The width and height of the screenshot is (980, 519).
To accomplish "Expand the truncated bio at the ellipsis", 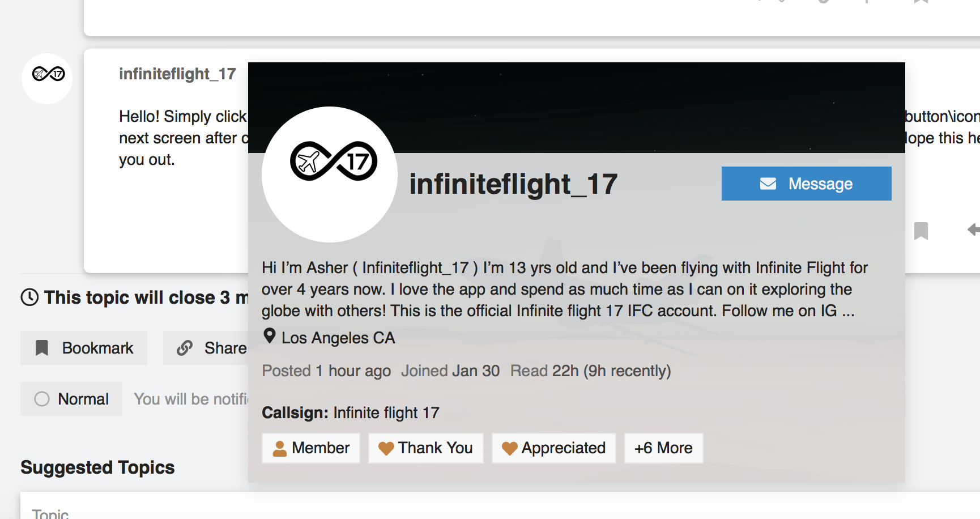I will click(x=848, y=311).
